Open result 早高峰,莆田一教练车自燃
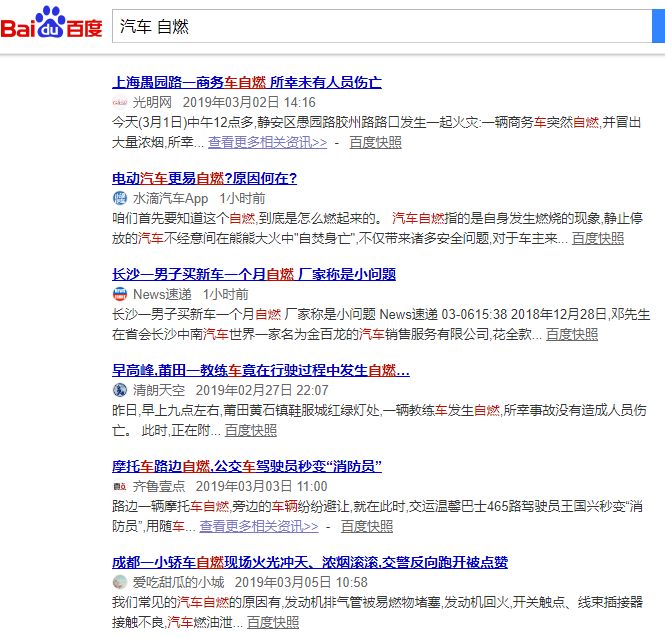The height and width of the screenshot is (638, 665). pos(261,370)
